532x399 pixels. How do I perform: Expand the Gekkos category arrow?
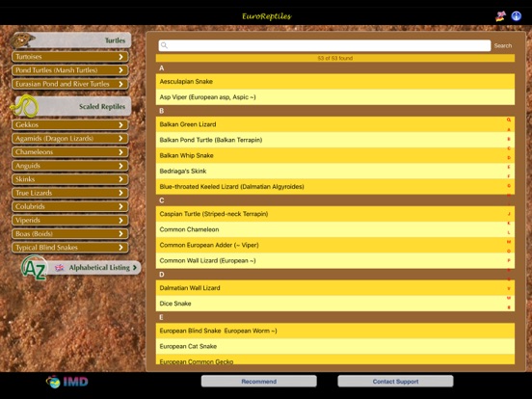click(120, 125)
